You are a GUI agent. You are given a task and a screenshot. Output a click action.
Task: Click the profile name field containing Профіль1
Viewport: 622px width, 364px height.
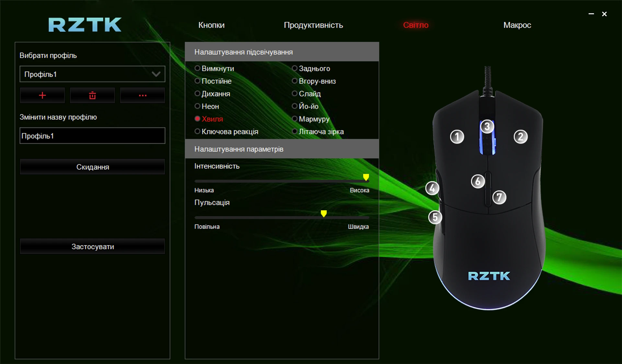(x=92, y=136)
